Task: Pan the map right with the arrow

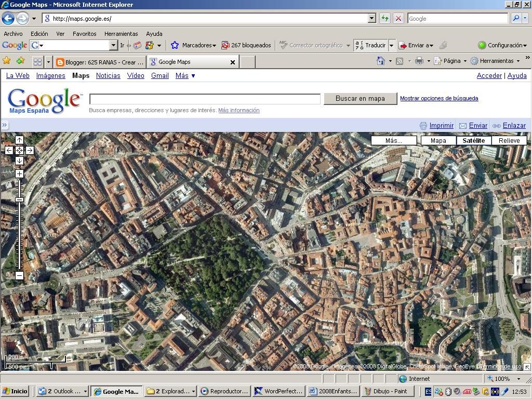Action: pyautogui.click(x=30, y=150)
